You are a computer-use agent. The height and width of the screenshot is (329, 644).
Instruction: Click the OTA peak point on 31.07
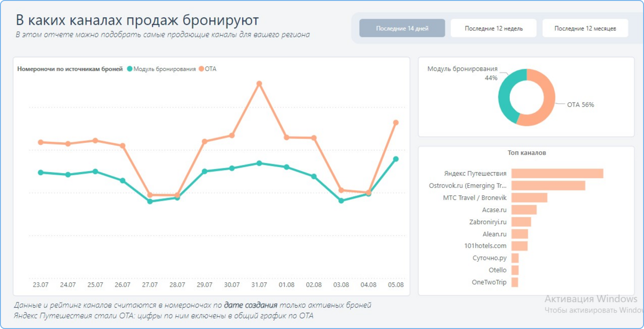tap(259, 84)
